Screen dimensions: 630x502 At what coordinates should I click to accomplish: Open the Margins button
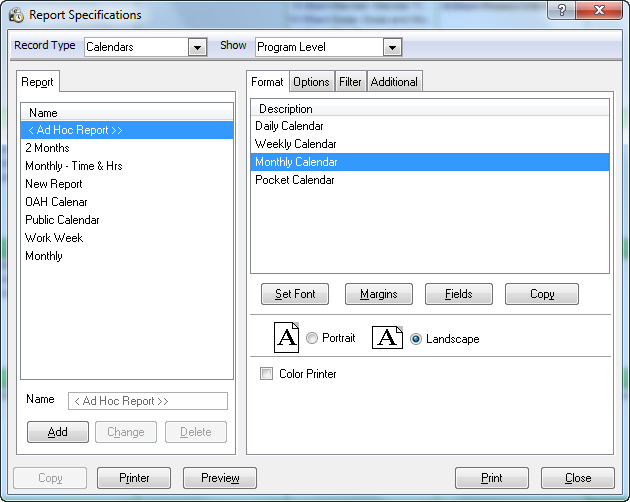378,294
